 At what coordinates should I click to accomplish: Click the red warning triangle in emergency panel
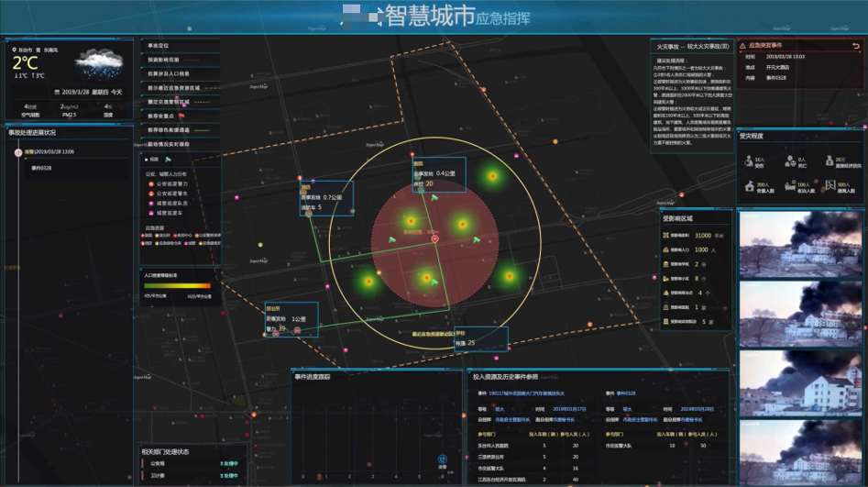pos(743,44)
